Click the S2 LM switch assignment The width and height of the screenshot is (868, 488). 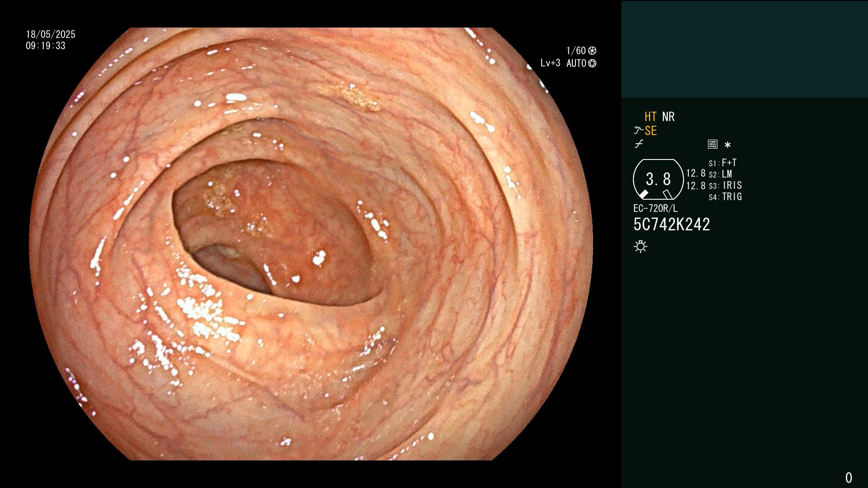721,174
